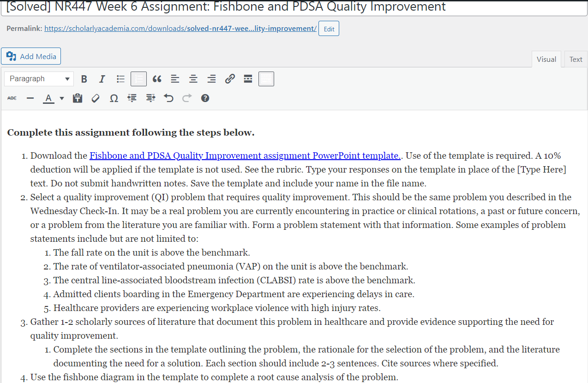Click the CLABSI rate list item
The image size is (588, 383).
(x=234, y=280)
